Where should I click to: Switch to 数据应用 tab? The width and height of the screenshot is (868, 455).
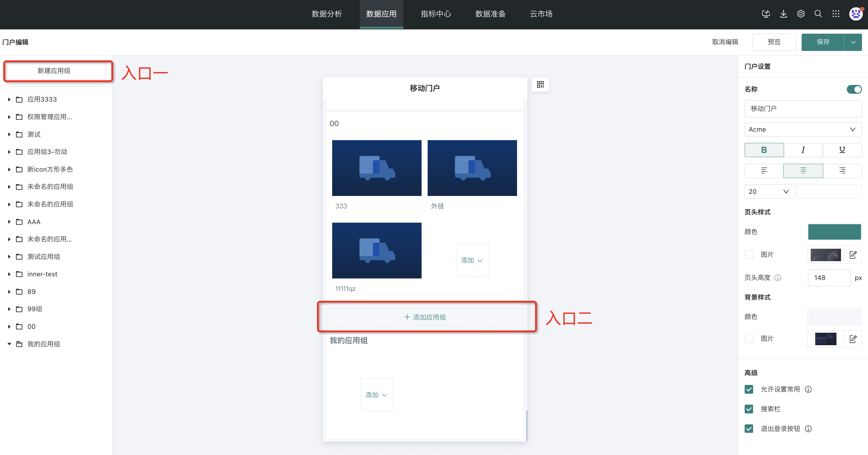[x=381, y=14]
